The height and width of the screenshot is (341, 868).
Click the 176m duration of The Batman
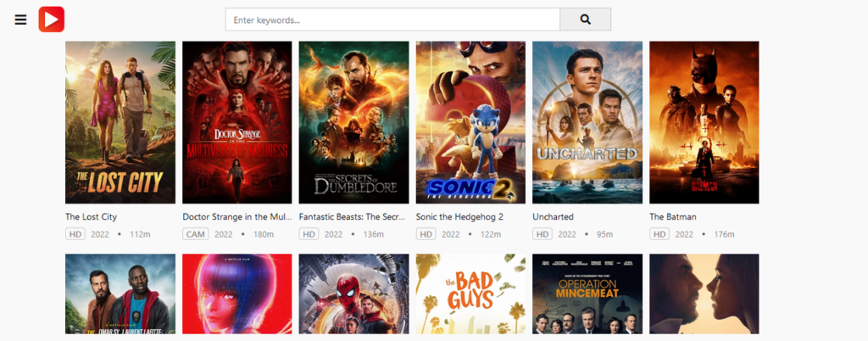pos(724,235)
